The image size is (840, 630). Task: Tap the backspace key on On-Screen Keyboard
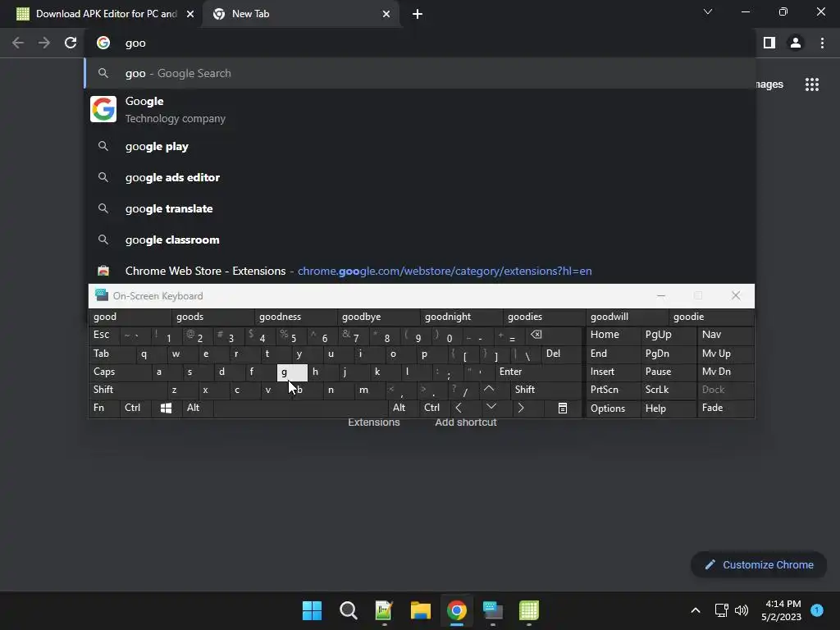click(553, 336)
